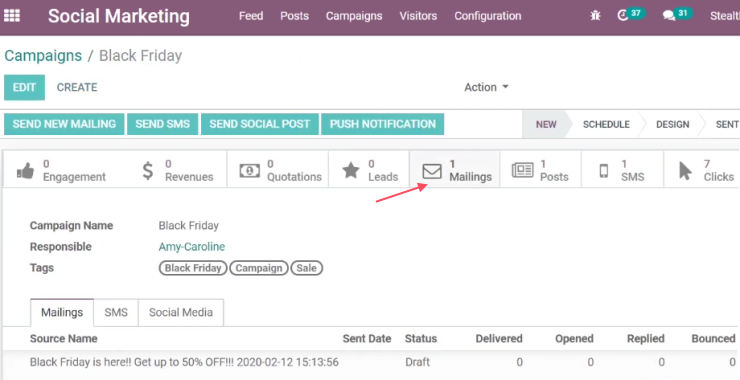Switch to the Social Media tab

181,312
